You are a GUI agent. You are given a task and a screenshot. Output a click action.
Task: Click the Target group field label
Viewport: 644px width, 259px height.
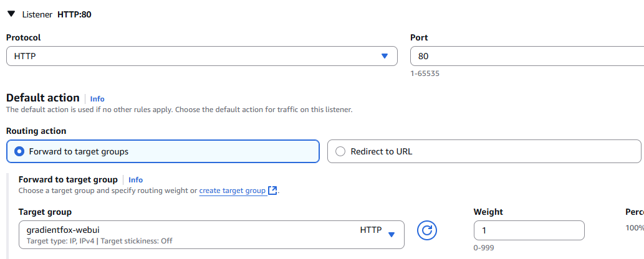point(45,212)
